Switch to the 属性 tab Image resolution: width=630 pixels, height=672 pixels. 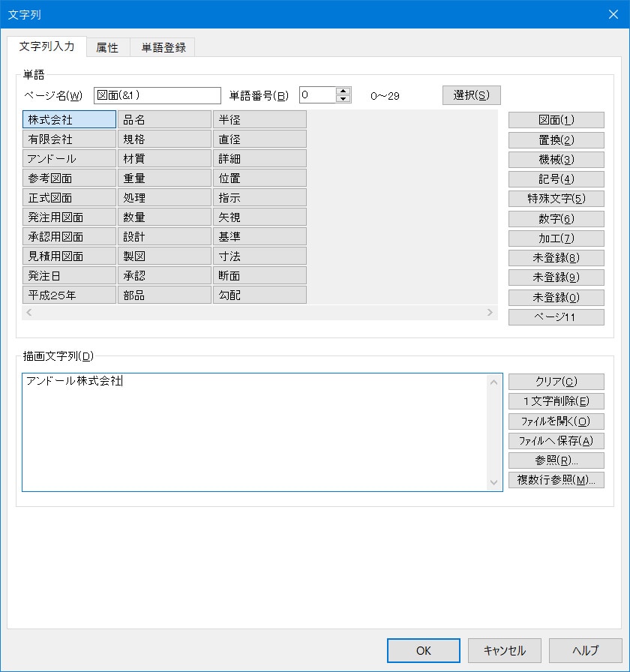(x=107, y=47)
